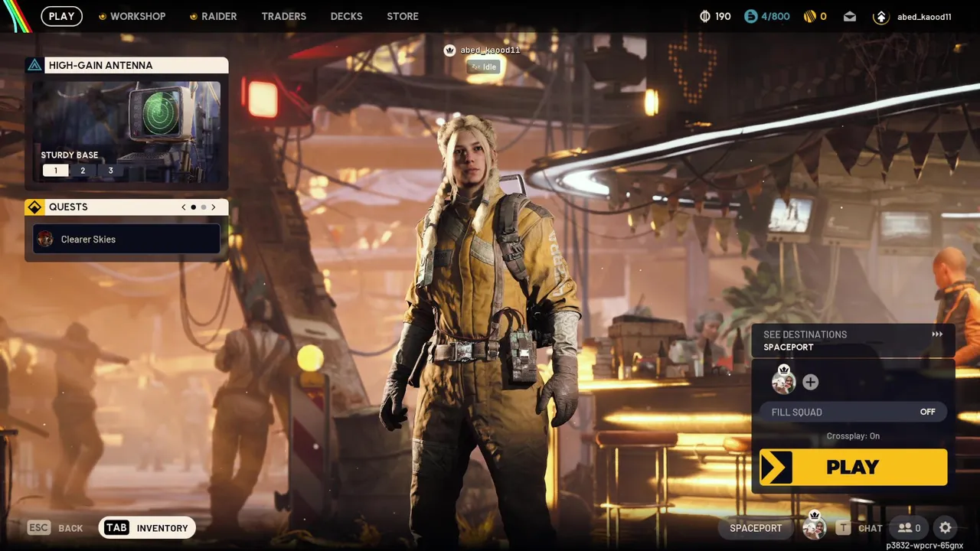Open the abed_kaood11 profile badge icon
The image size is (980, 551).
point(881,17)
